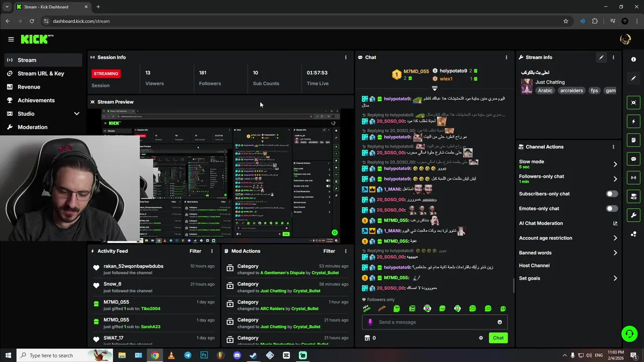Click the Send a message field
This screenshot has height=362, width=644.
tap(435, 322)
